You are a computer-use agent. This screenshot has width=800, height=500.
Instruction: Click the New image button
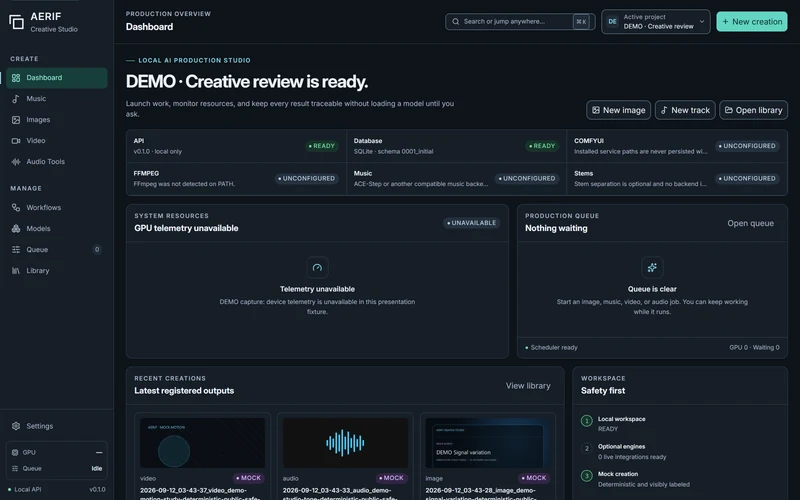[618, 110]
